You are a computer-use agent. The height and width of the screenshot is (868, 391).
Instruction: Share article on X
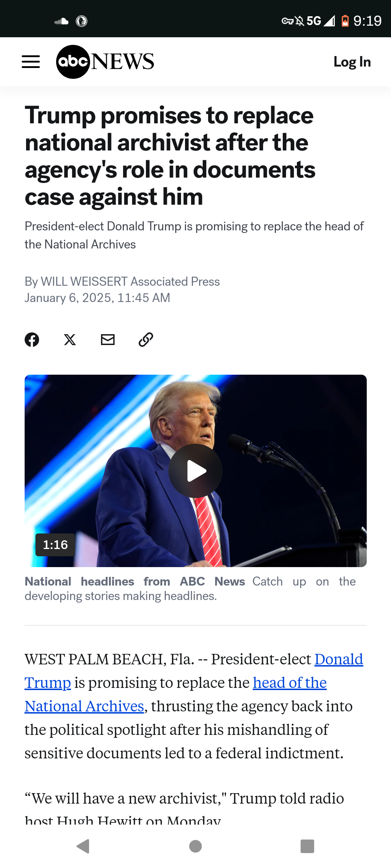(x=70, y=340)
